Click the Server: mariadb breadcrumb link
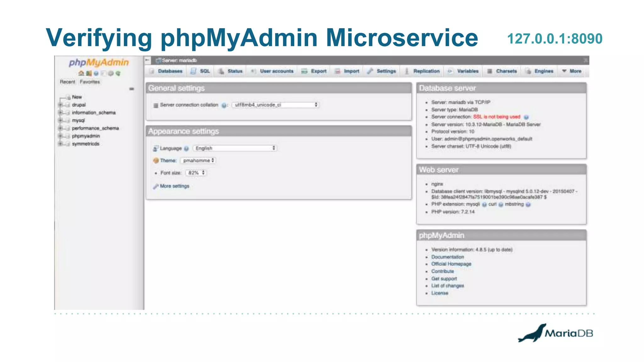This screenshot has height=362, width=644. click(179, 60)
